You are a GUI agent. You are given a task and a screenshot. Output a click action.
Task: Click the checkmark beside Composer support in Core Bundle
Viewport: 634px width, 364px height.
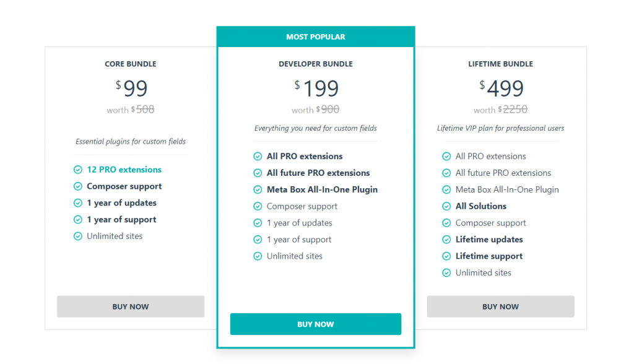pyautogui.click(x=78, y=186)
